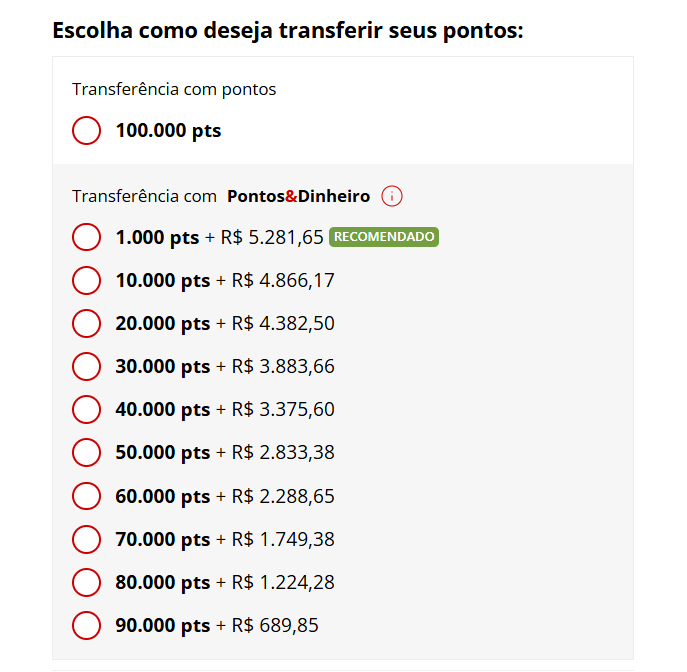Click the bold Pontos&Dinheiro text
687x672 pixels.
298,196
